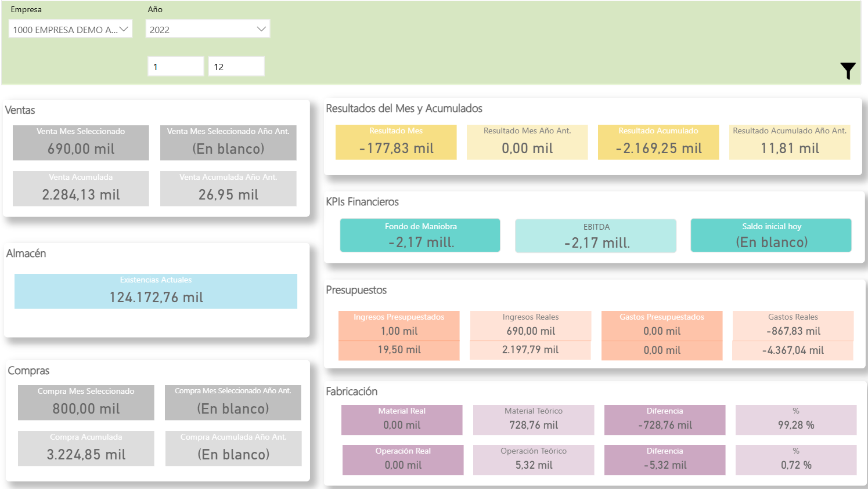Click the Compra Acumulada card
Image resolution: width=868 pixels, height=489 pixels.
coord(86,448)
